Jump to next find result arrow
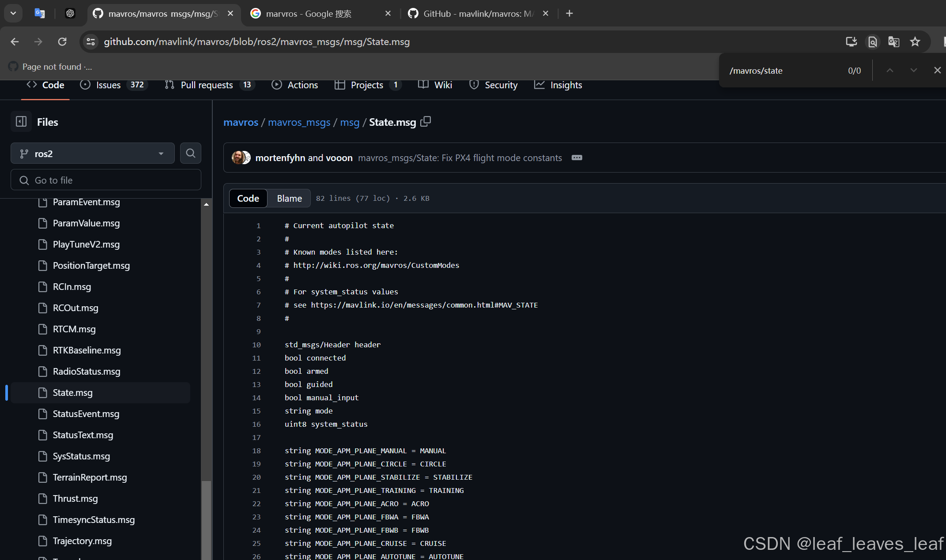946x560 pixels. pos(913,71)
